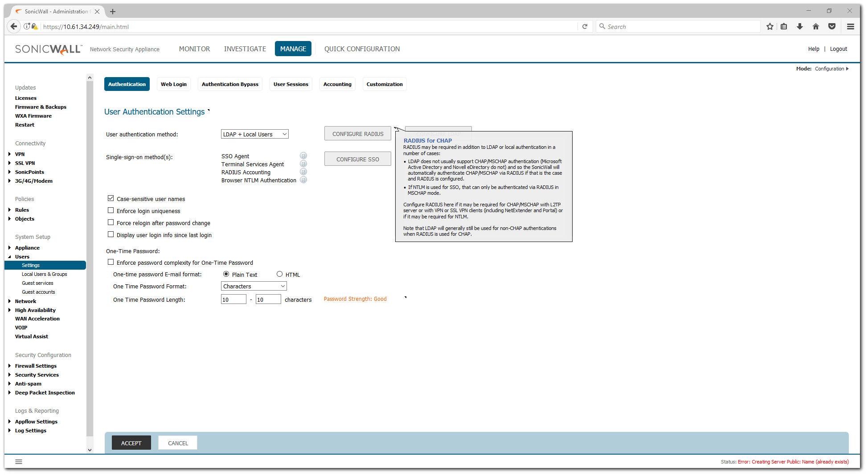Enable Enforce password complexity for One-Time Password
The image size is (868, 476).
coord(111,262)
